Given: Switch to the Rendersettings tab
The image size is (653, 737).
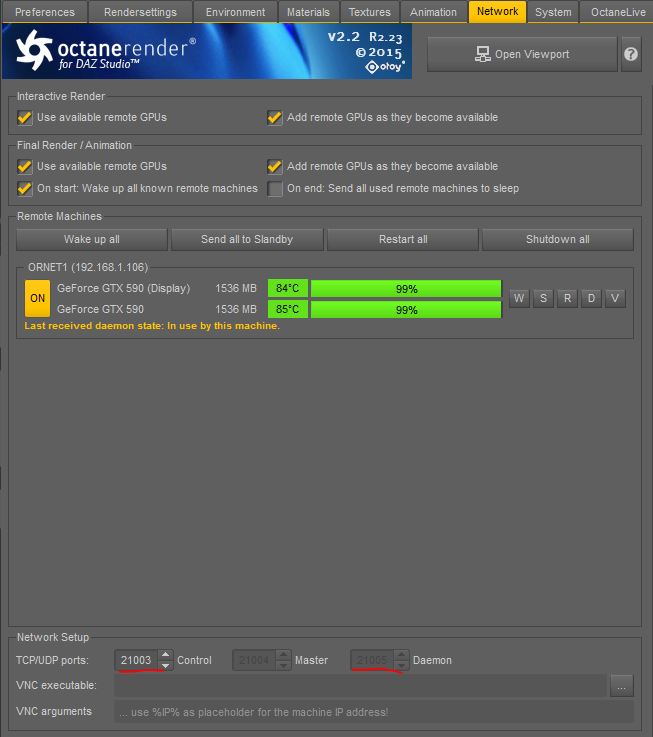Looking at the screenshot, I should [140, 12].
